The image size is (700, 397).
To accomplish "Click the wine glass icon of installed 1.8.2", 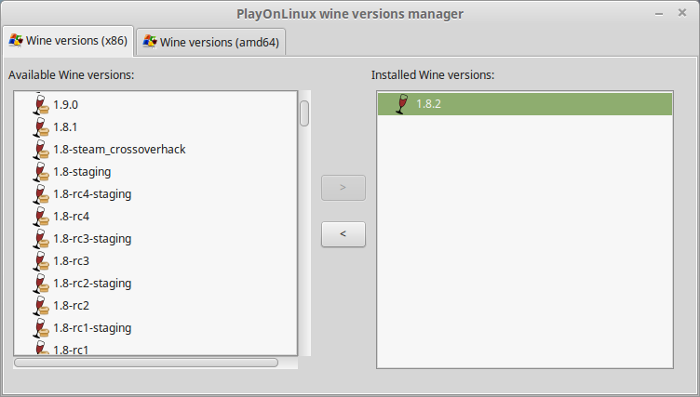I will click(402, 104).
